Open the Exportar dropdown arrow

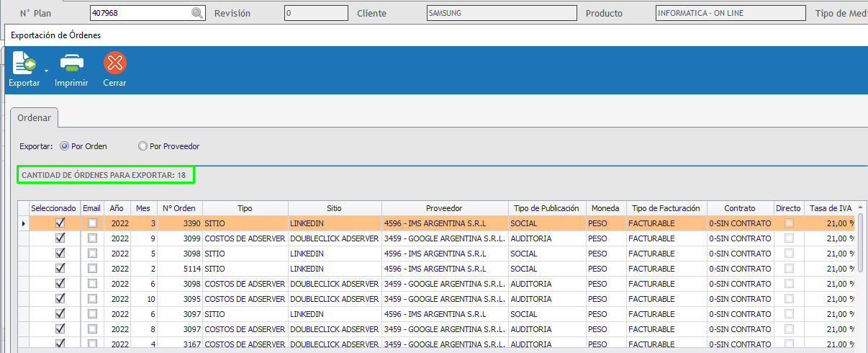tap(46, 71)
